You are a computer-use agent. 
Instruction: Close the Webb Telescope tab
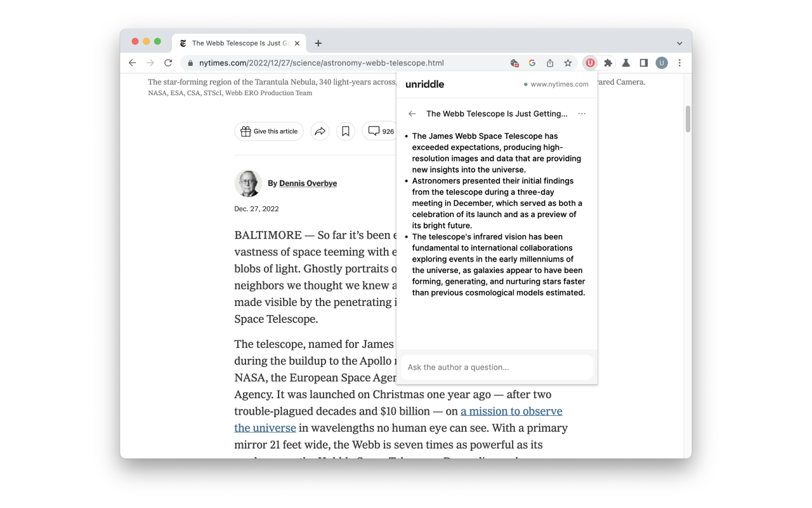297,43
